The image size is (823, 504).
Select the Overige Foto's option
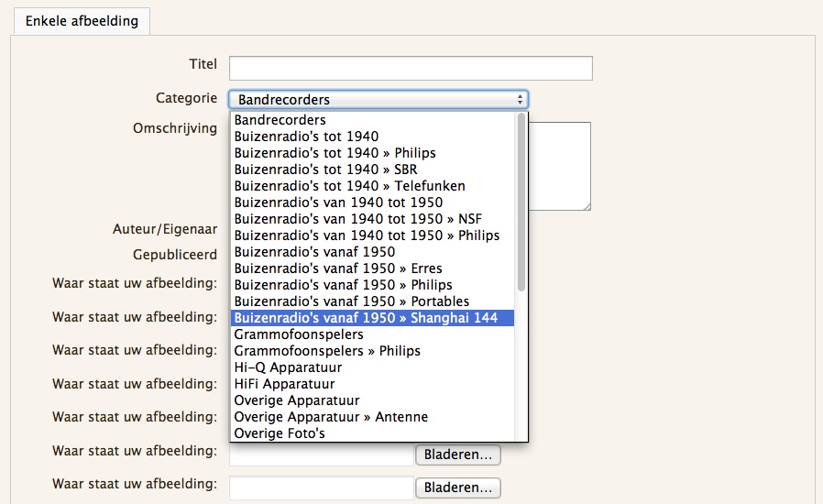280,433
